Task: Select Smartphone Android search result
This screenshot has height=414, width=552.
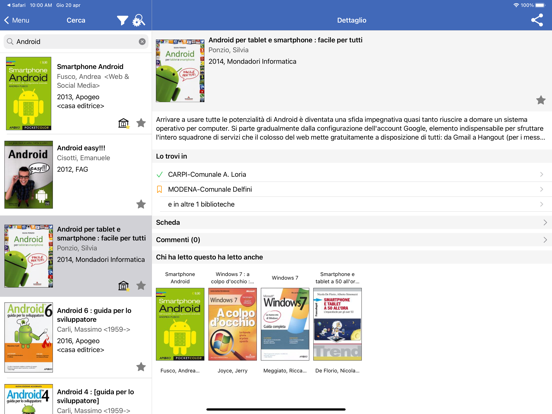Action: (x=76, y=93)
